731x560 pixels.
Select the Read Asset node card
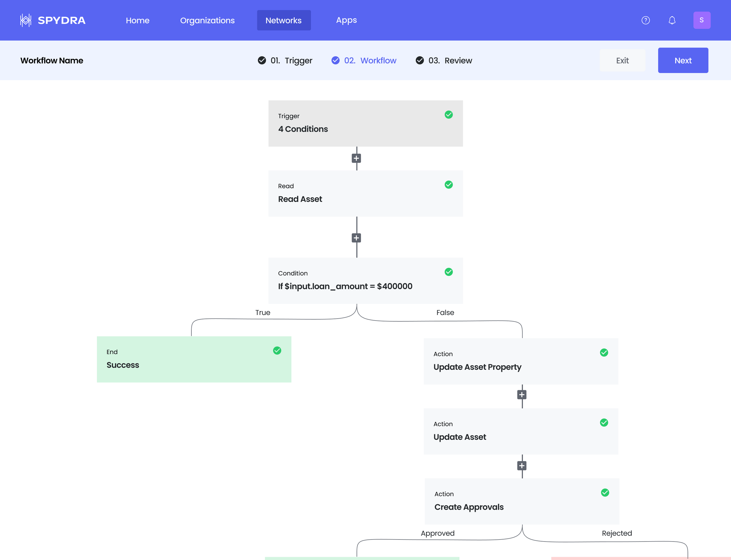coord(365,193)
